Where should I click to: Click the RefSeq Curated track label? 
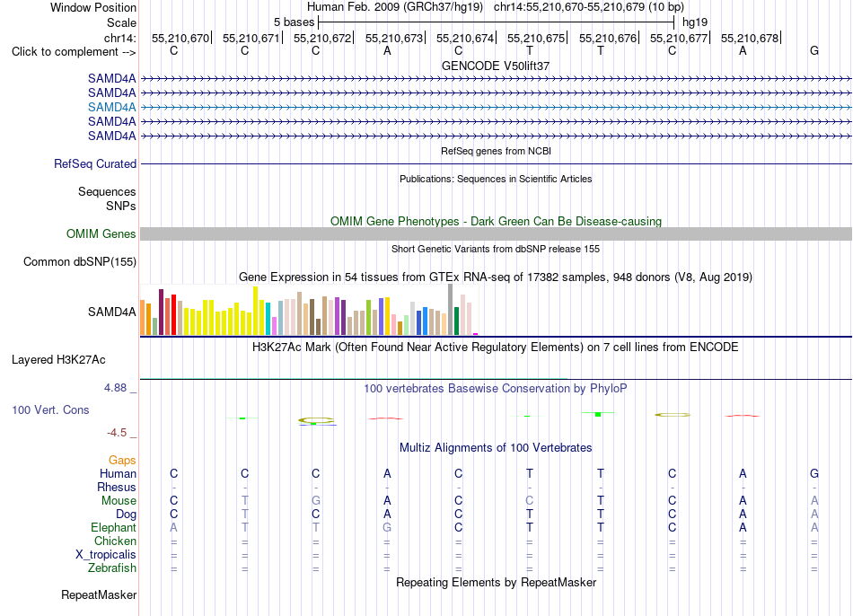click(94, 163)
